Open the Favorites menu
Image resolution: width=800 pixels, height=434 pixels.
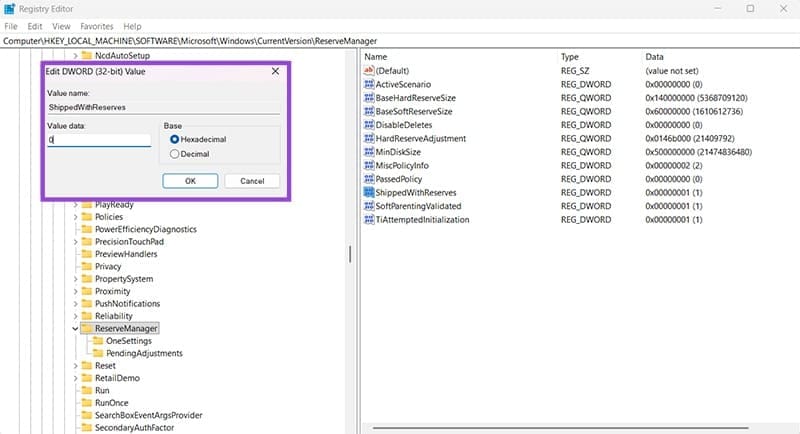point(96,26)
